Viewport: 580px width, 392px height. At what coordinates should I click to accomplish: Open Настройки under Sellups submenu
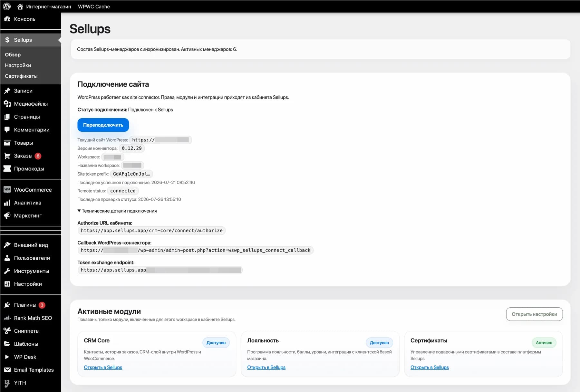[x=18, y=65]
